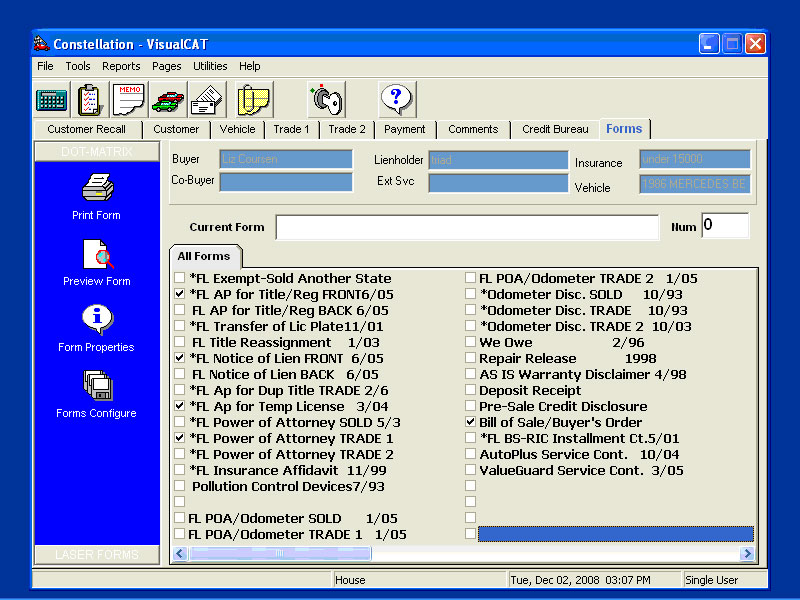Image resolution: width=800 pixels, height=600 pixels.
Task: Click the Print Form label
Action: click(x=96, y=215)
